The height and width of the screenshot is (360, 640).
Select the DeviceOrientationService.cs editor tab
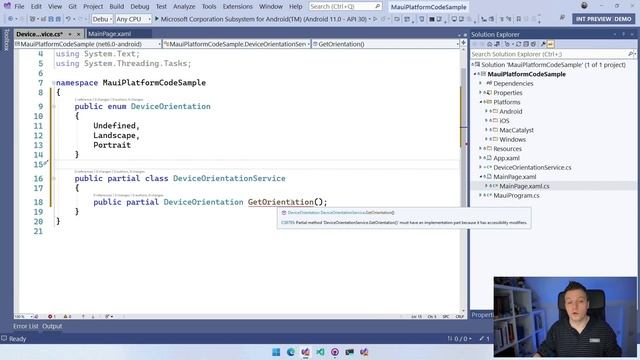[40, 34]
